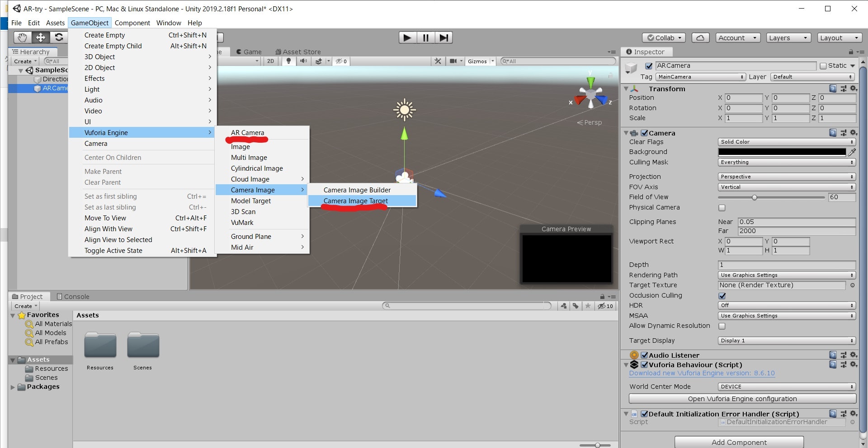Toggle Occlusion Culling checkbox
This screenshot has width=868, height=448.
(x=722, y=296)
